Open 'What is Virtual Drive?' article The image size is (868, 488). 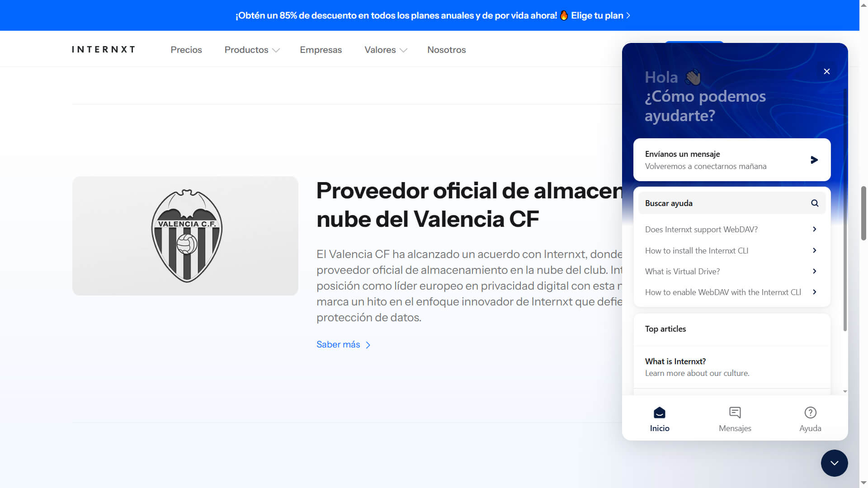(731, 272)
